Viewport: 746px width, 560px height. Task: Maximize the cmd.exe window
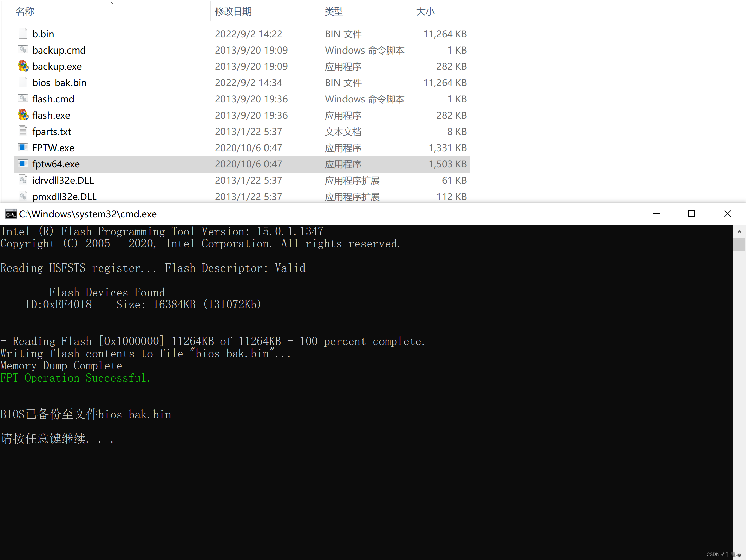[x=692, y=214]
